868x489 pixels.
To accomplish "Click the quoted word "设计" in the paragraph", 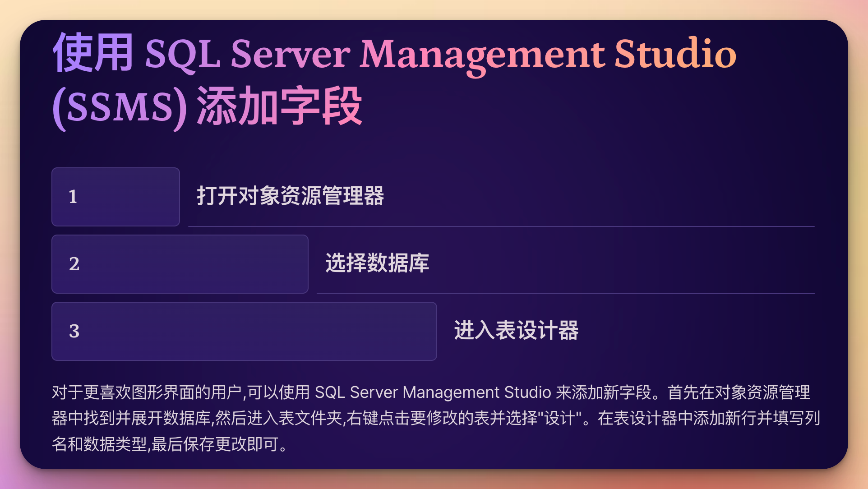I will click(559, 418).
